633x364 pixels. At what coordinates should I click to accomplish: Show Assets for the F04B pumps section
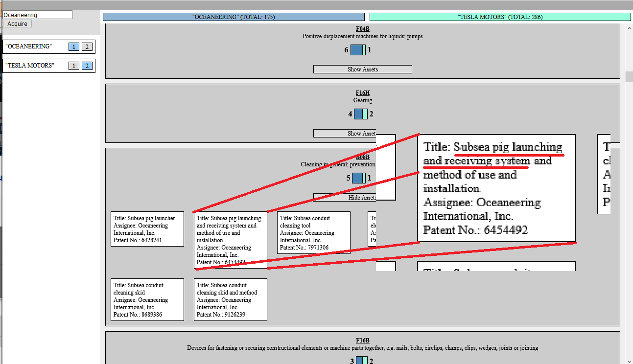pyautogui.click(x=362, y=69)
